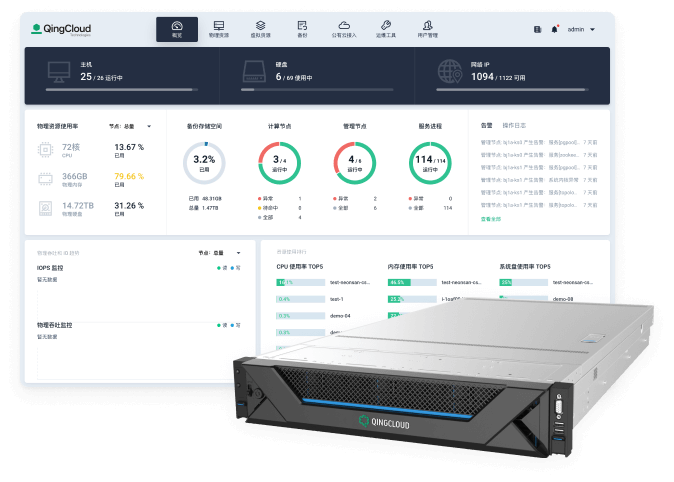Click the 服务进程 114/114 donut chart
674x482 pixels.
click(430, 163)
